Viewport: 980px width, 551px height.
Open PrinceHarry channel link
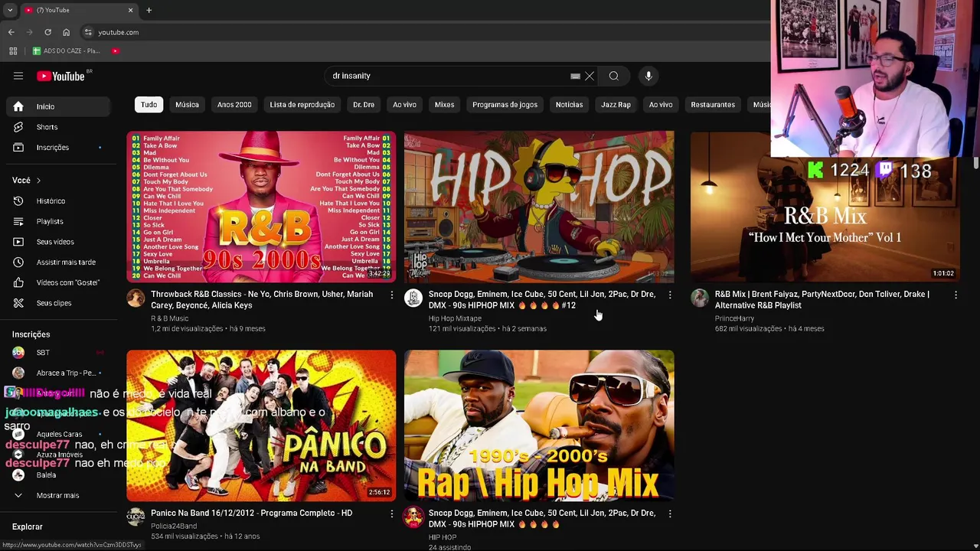[734, 318]
